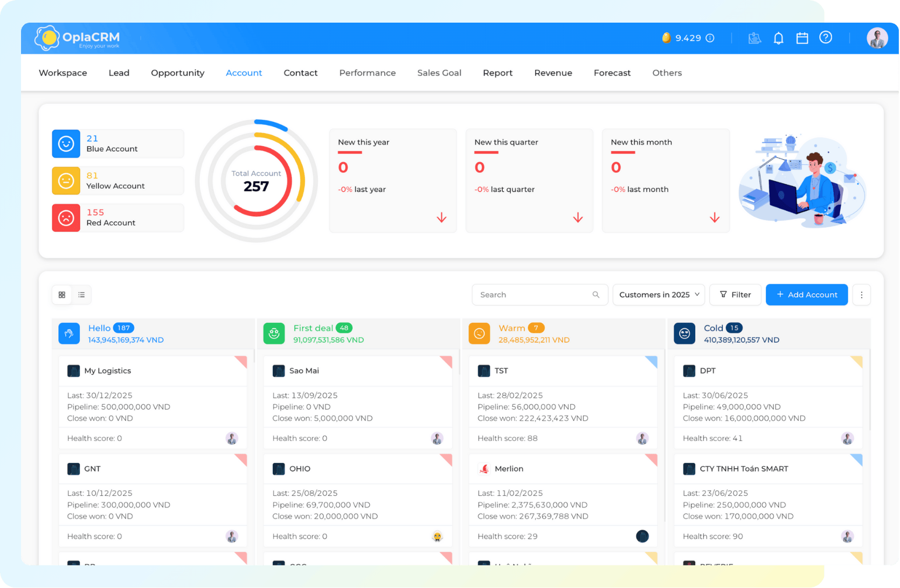
Task: Click the TST company logo icon
Action: tap(484, 371)
